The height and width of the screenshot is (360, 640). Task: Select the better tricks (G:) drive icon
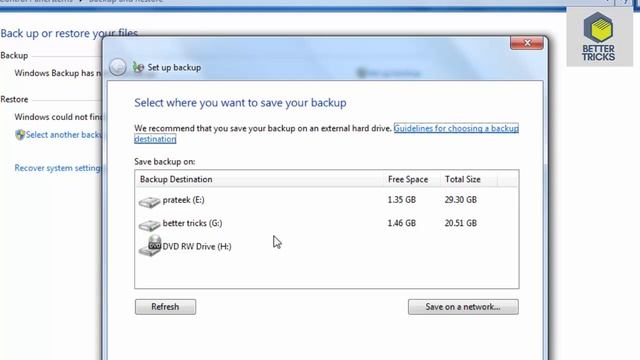[x=149, y=225]
